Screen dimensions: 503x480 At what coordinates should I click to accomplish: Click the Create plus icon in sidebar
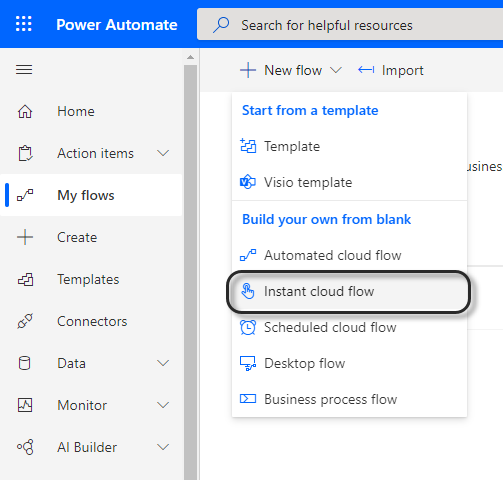pos(25,237)
